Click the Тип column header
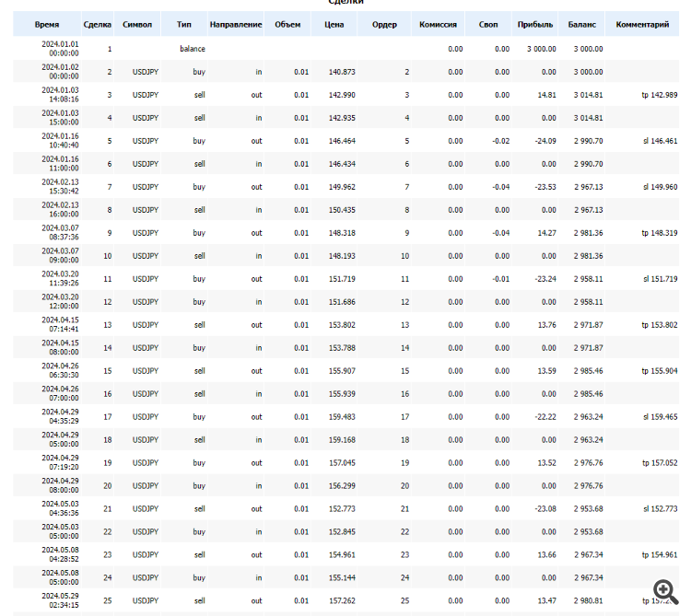 pos(184,25)
